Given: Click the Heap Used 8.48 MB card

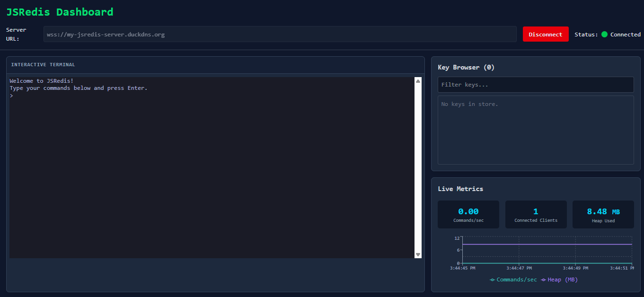Looking at the screenshot, I should pos(603,214).
